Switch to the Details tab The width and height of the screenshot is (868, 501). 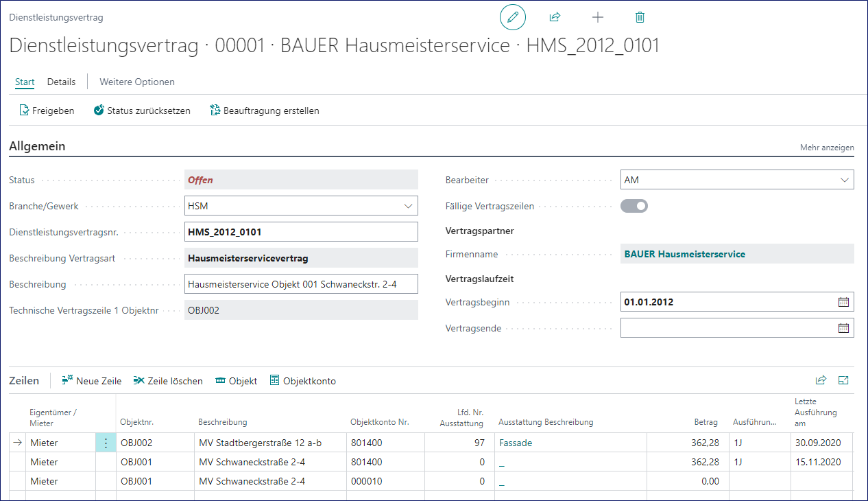(61, 82)
